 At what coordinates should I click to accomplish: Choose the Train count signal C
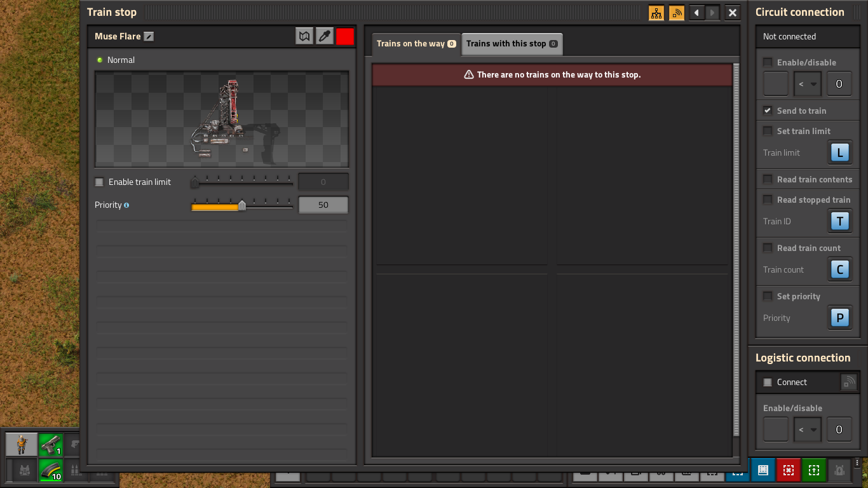(840, 269)
